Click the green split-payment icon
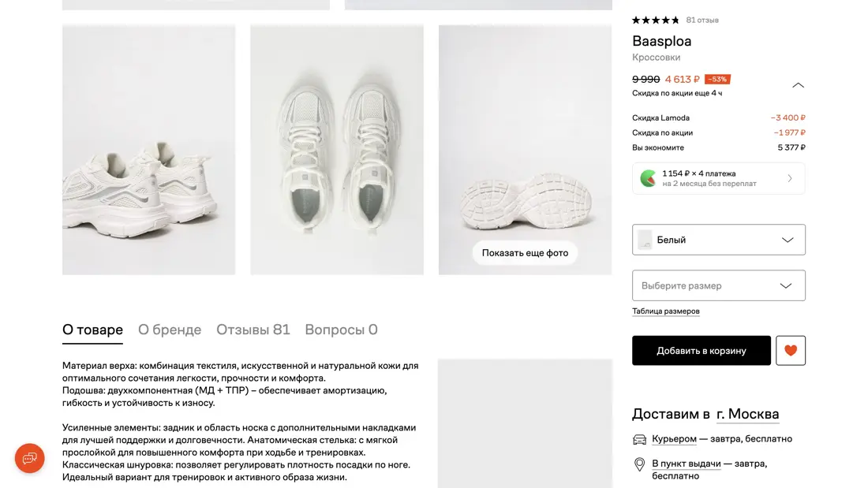This screenshot has height=488, width=868. pos(647,177)
